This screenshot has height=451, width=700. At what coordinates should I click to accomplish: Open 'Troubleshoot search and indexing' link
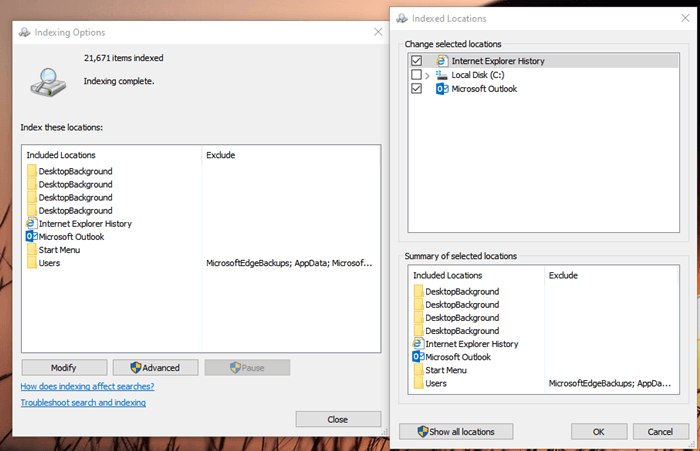tap(83, 402)
